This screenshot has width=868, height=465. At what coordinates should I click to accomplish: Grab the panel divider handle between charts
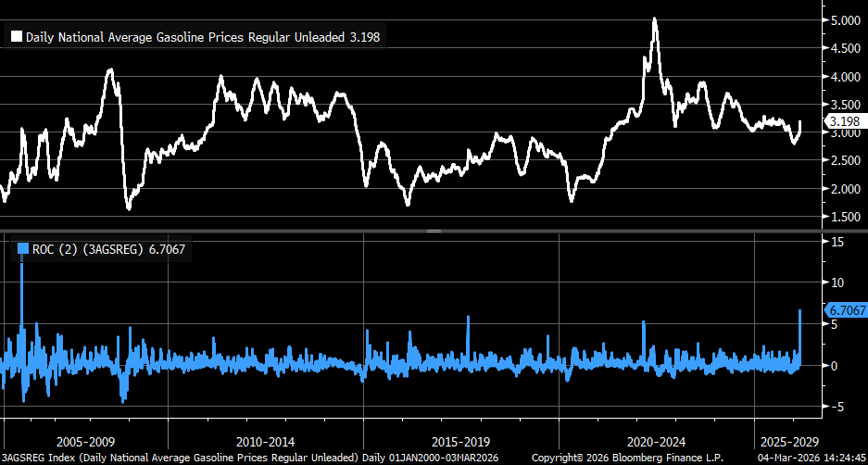point(433,230)
